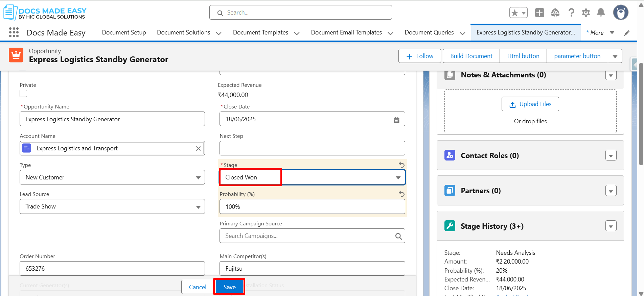The image size is (644, 296).
Task: Click the Favorites star icon
Action: tap(514, 13)
